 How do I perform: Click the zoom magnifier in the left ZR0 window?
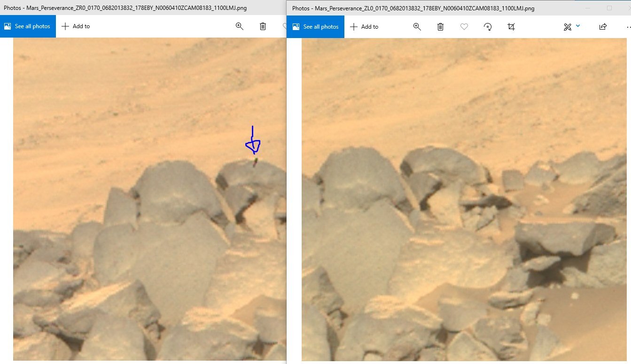coord(240,26)
